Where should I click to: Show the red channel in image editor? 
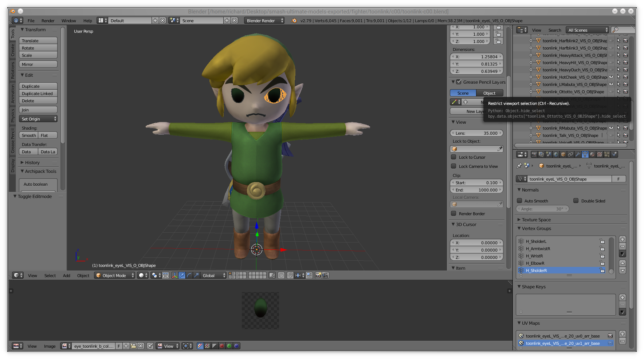tap(222, 346)
